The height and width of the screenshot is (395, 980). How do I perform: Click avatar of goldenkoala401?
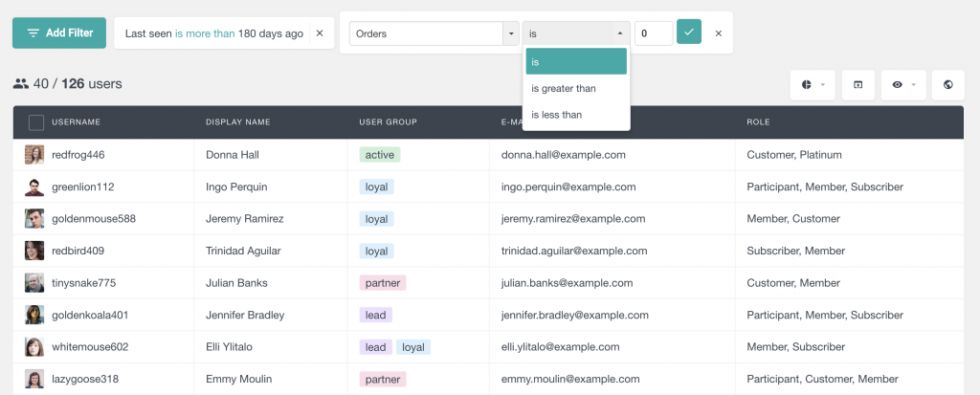[34, 315]
